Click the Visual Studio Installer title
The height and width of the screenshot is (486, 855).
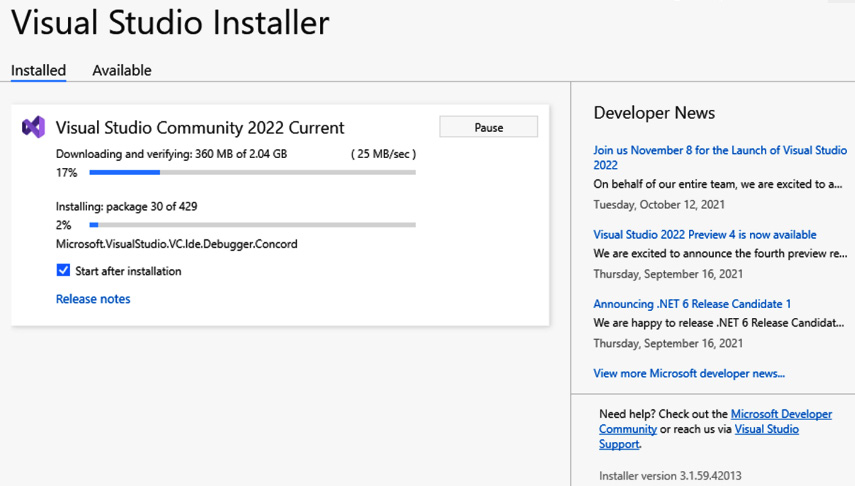(170, 23)
